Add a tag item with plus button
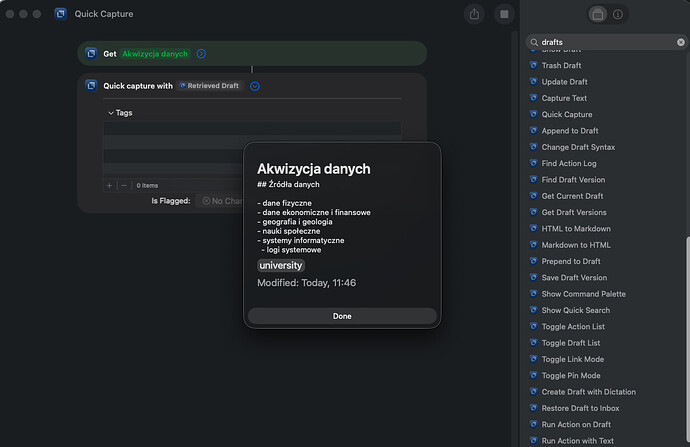This screenshot has height=447, width=690. pyautogui.click(x=110, y=185)
